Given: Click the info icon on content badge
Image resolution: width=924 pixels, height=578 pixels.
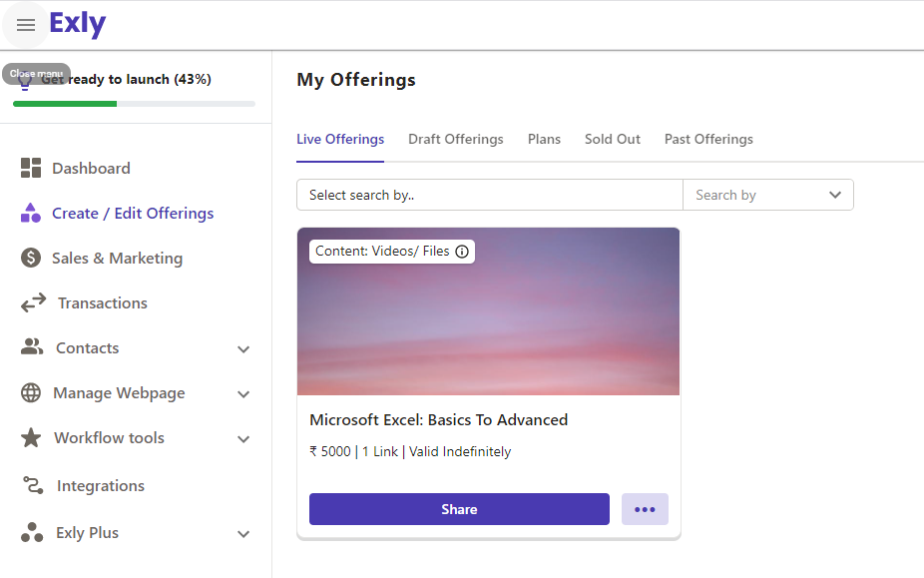Looking at the screenshot, I should point(462,252).
